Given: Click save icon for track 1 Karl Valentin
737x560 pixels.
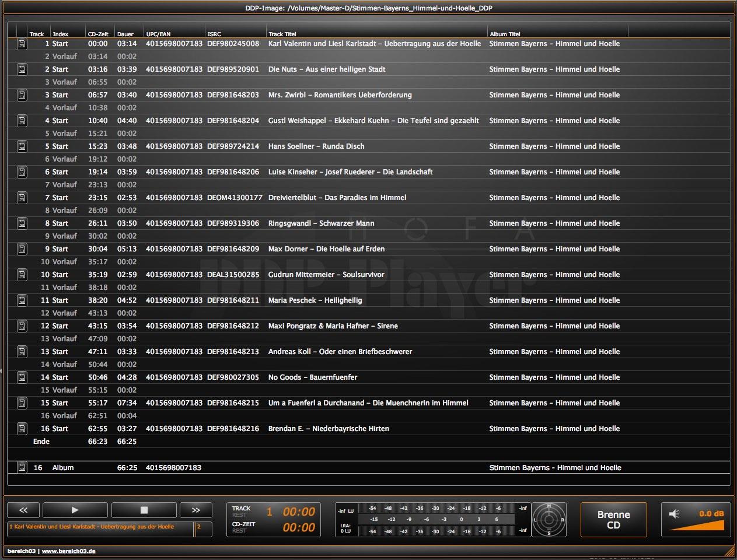Looking at the screenshot, I should tap(22, 44).
